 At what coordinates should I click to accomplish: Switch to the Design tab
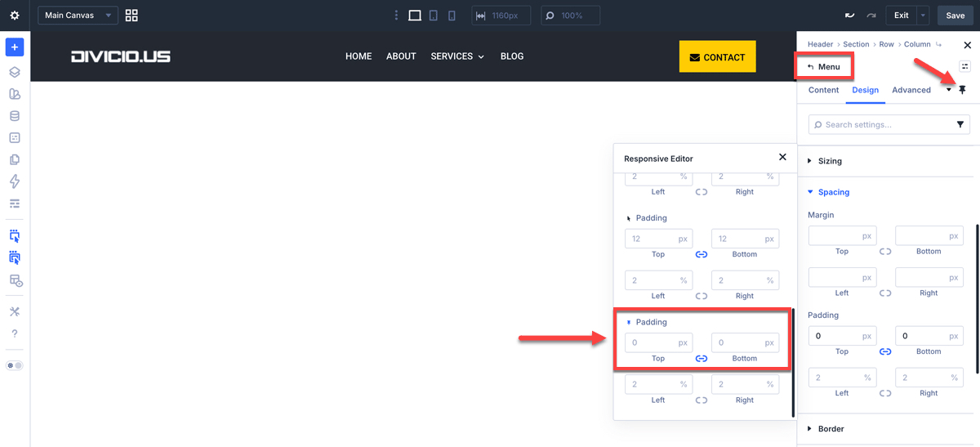point(866,90)
